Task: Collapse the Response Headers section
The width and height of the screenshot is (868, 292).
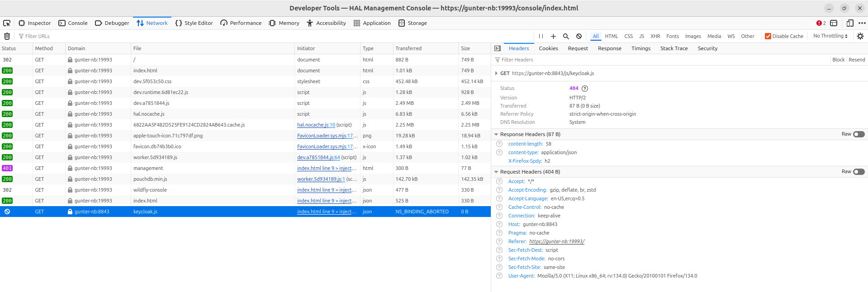Action: (496, 134)
